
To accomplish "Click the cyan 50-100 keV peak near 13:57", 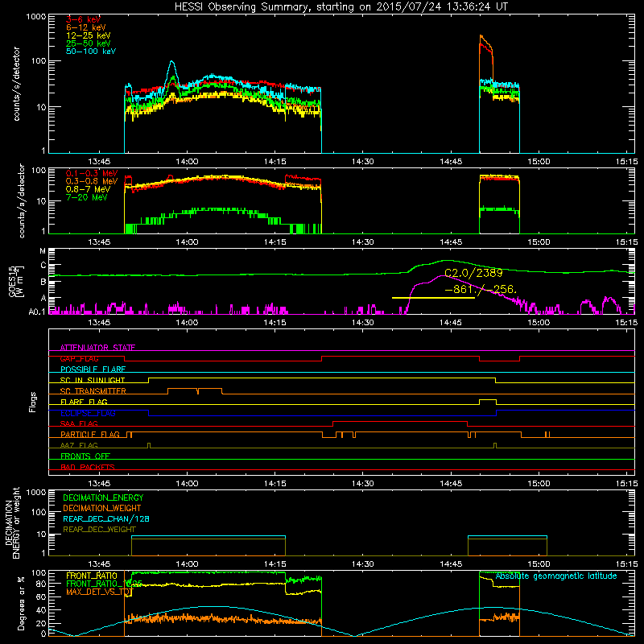I will click(x=172, y=63).
